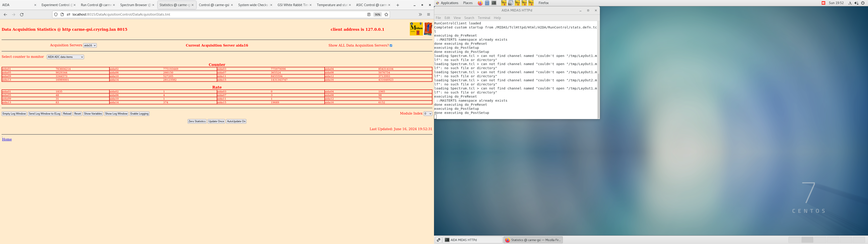
Task: Click the Tcl Powered logo image
Action: (x=428, y=29)
